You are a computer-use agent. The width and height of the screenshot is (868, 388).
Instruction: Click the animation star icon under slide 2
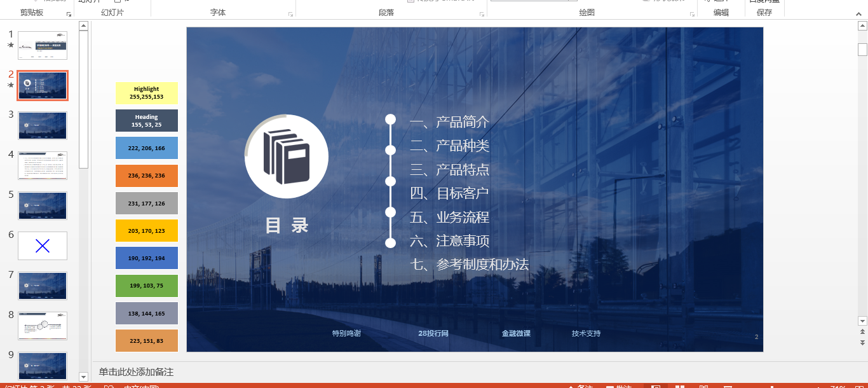point(10,85)
